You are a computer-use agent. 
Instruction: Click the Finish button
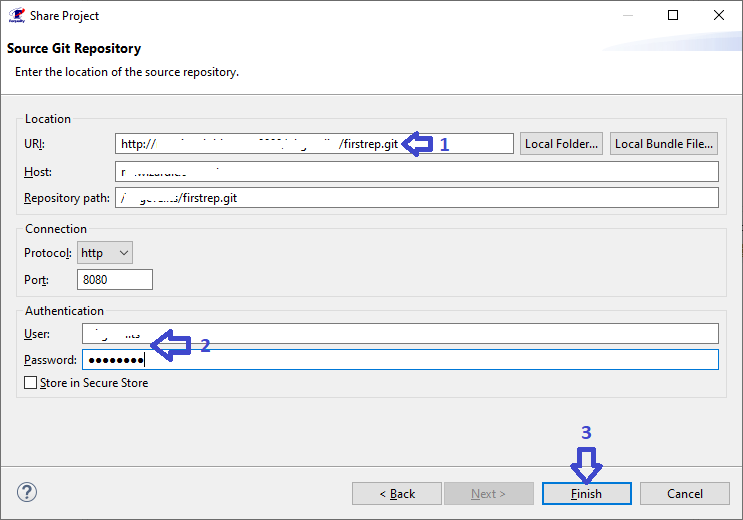coord(587,493)
